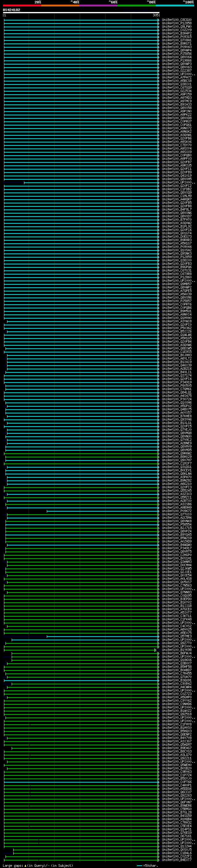Open hit UniRef100_B3H4P2
The width and height of the screenshot is (197, 868).
177,33
